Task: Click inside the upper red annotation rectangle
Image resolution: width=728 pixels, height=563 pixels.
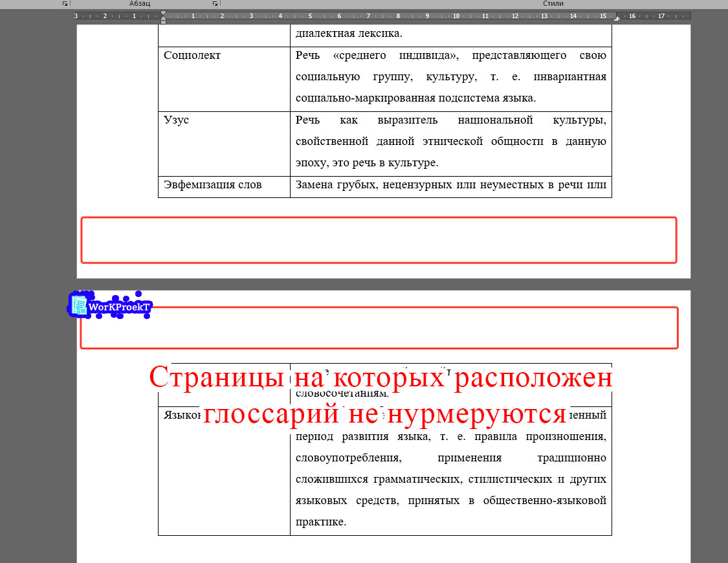Action: [379, 240]
